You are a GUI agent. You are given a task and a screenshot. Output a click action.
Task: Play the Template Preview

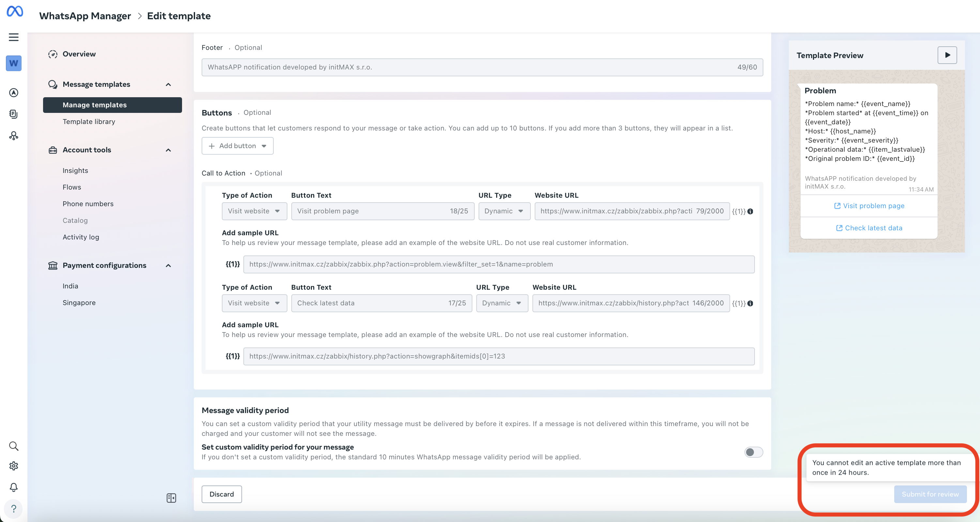(x=947, y=55)
